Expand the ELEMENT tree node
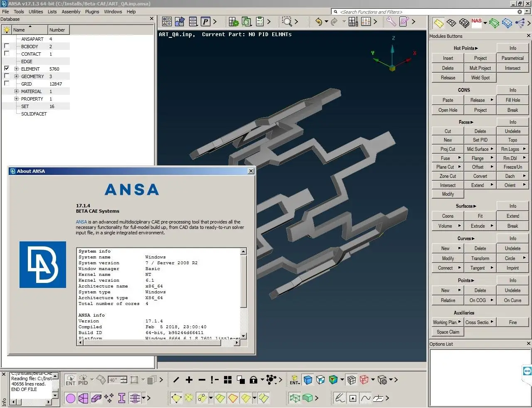Image resolution: width=532 pixels, height=408 pixels. (17, 69)
